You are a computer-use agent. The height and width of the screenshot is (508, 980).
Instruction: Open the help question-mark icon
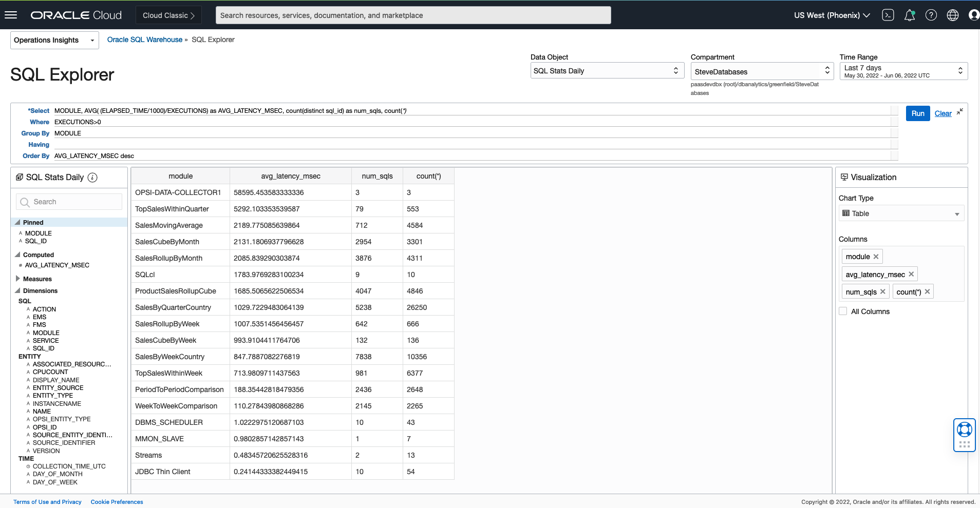(931, 15)
